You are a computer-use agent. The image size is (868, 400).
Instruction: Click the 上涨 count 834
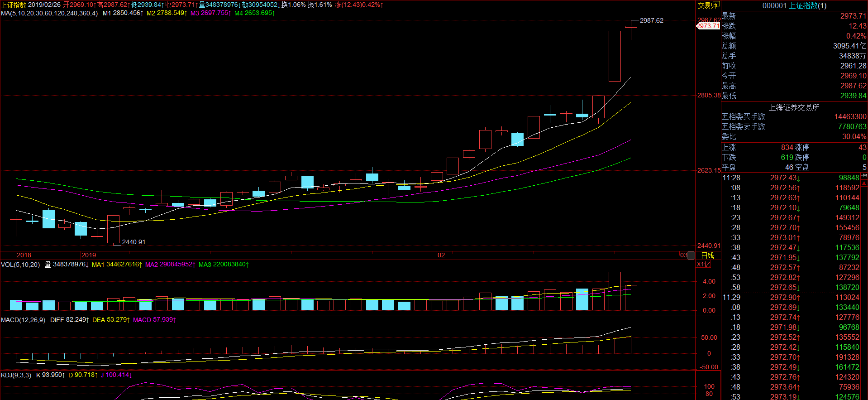787,147
